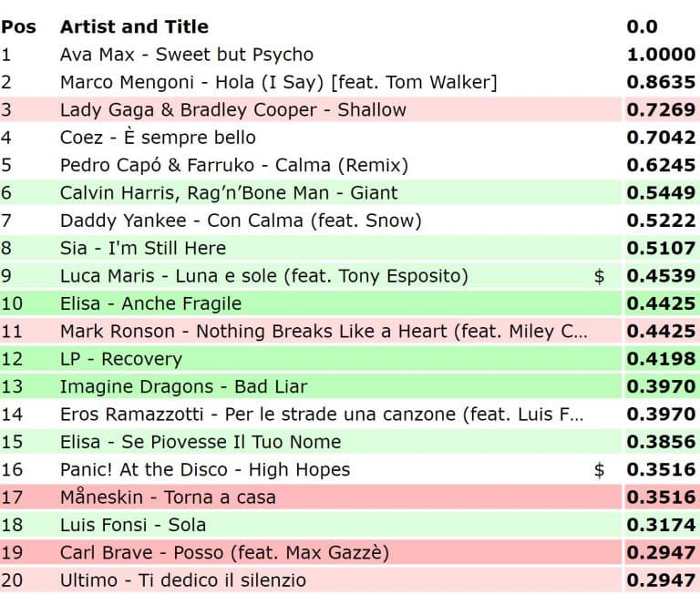Select Marco Mengoni - Hola (I Say) row
Image resolution: width=700 pixels, height=595 pixels.
click(278, 82)
